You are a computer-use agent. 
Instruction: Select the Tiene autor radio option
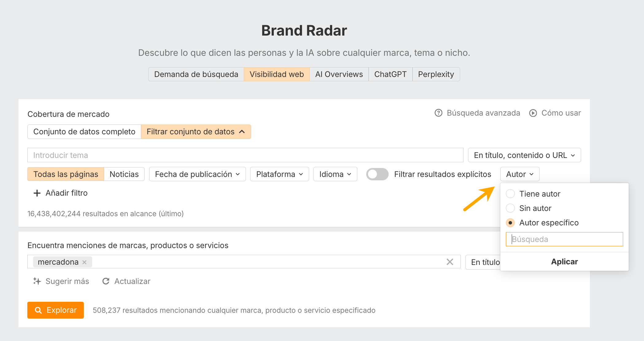tap(510, 194)
